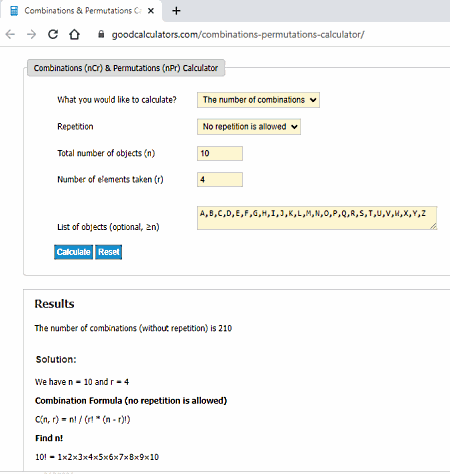Click the Calculate button
Screen dimensions: 450x474
[x=74, y=252]
